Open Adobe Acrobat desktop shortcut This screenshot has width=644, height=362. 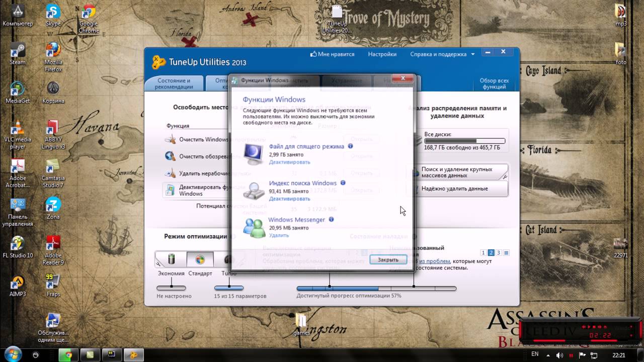18,173
